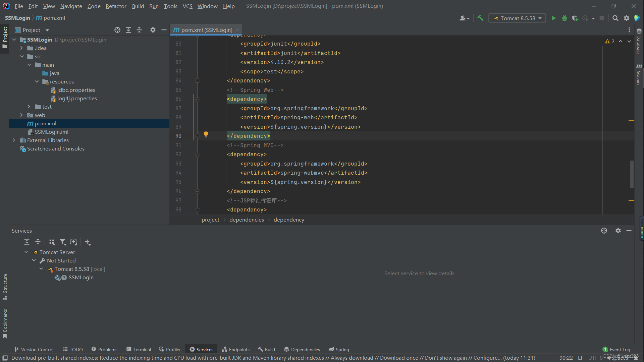Image resolution: width=644 pixels, height=362 pixels.
Task: Click the green Run button
Action: pyautogui.click(x=553, y=18)
